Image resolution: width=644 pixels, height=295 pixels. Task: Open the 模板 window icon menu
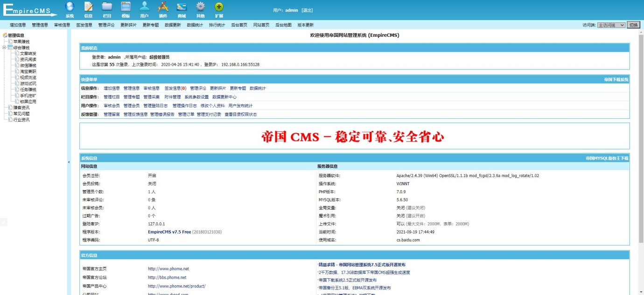click(126, 9)
